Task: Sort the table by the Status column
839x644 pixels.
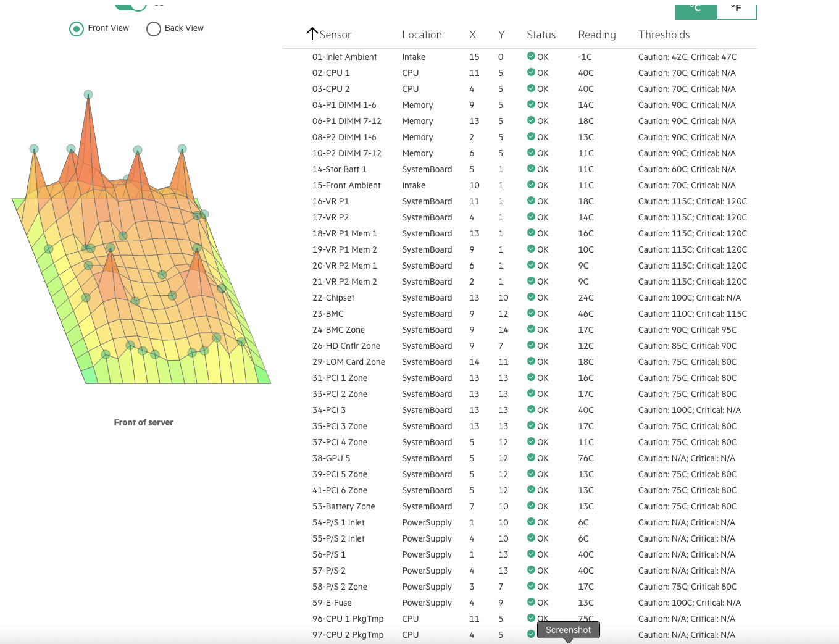Action: 541,35
